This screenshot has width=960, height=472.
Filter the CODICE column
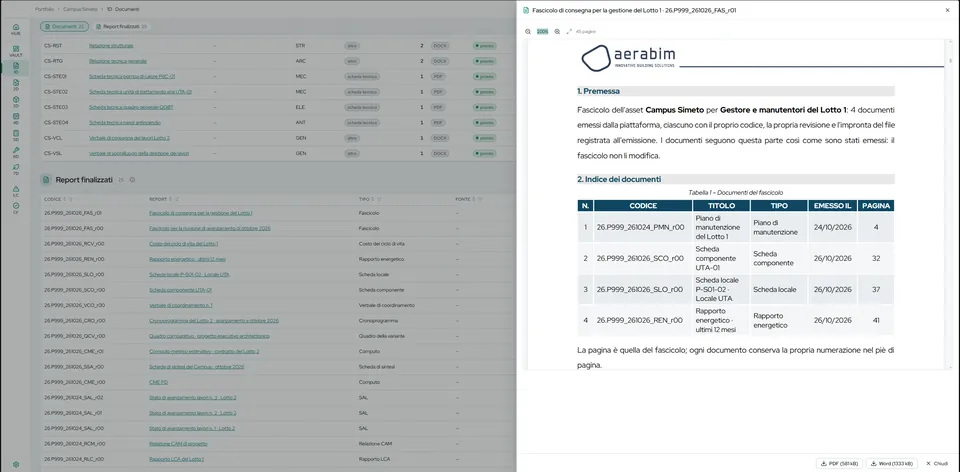(x=70, y=199)
